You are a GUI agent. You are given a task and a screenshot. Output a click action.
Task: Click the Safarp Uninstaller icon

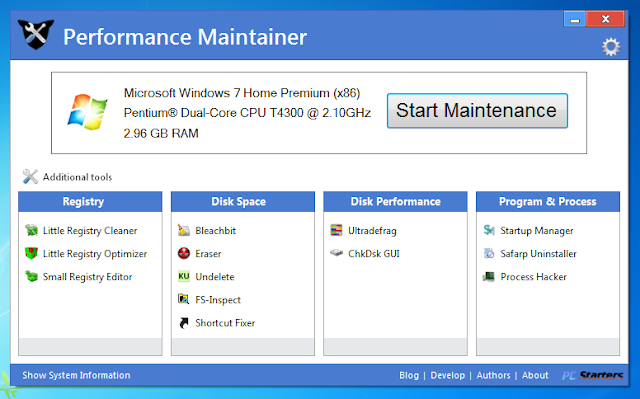[489, 253]
